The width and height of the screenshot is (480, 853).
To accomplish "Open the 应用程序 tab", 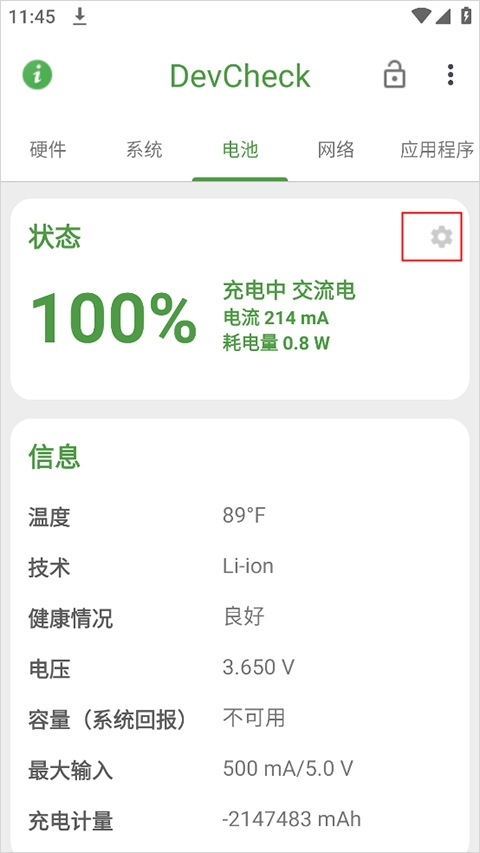I will click(x=437, y=150).
